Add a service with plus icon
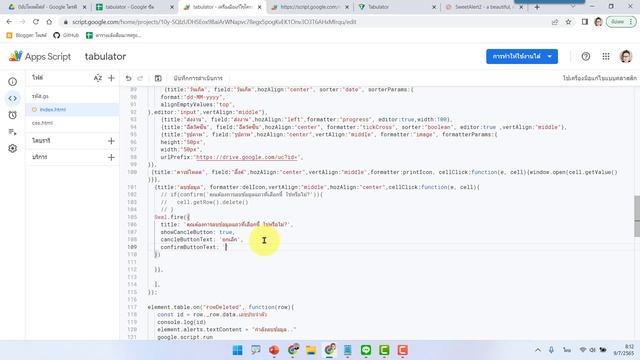Image resolution: width=640 pixels, height=360 pixels. [x=111, y=157]
